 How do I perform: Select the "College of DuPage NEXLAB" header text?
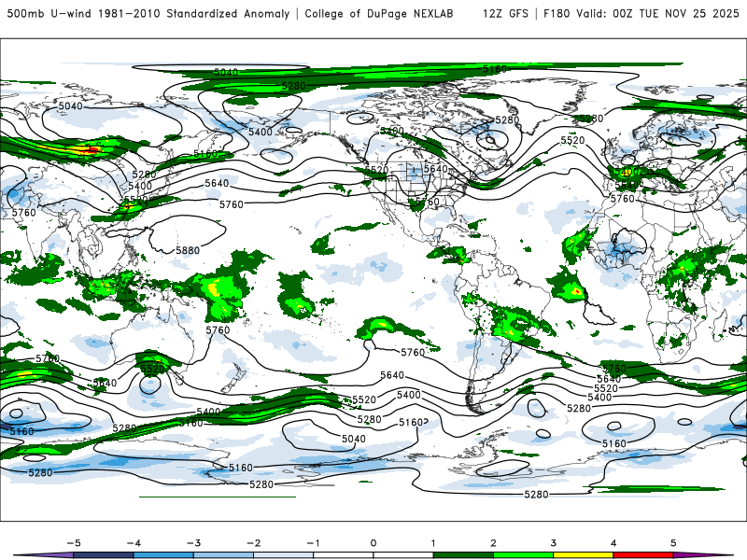click(x=379, y=13)
